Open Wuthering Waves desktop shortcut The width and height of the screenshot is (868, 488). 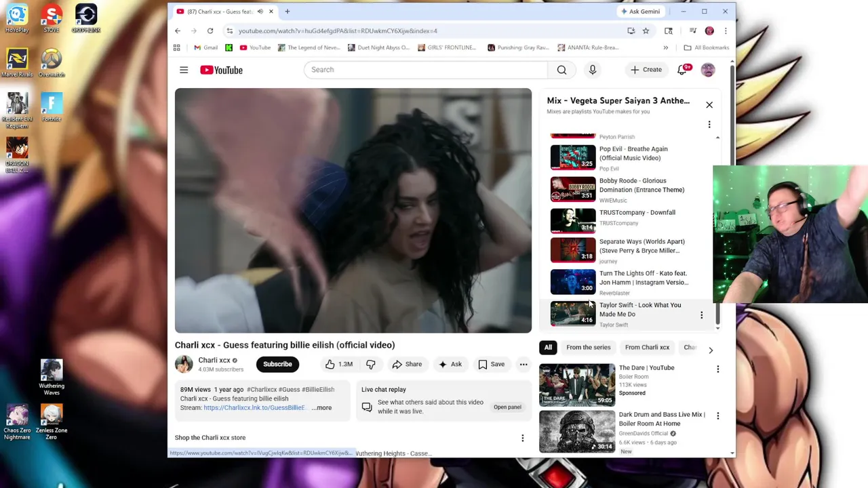point(52,378)
